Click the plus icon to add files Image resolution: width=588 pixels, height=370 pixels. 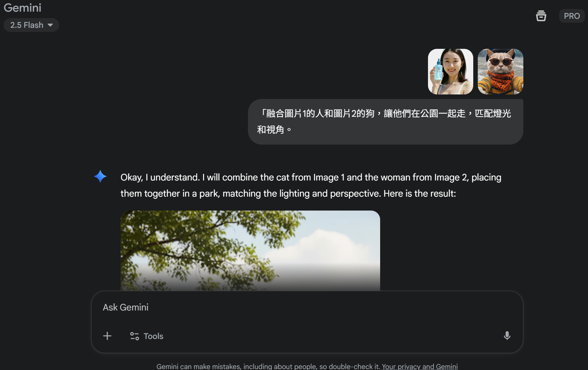tap(107, 336)
